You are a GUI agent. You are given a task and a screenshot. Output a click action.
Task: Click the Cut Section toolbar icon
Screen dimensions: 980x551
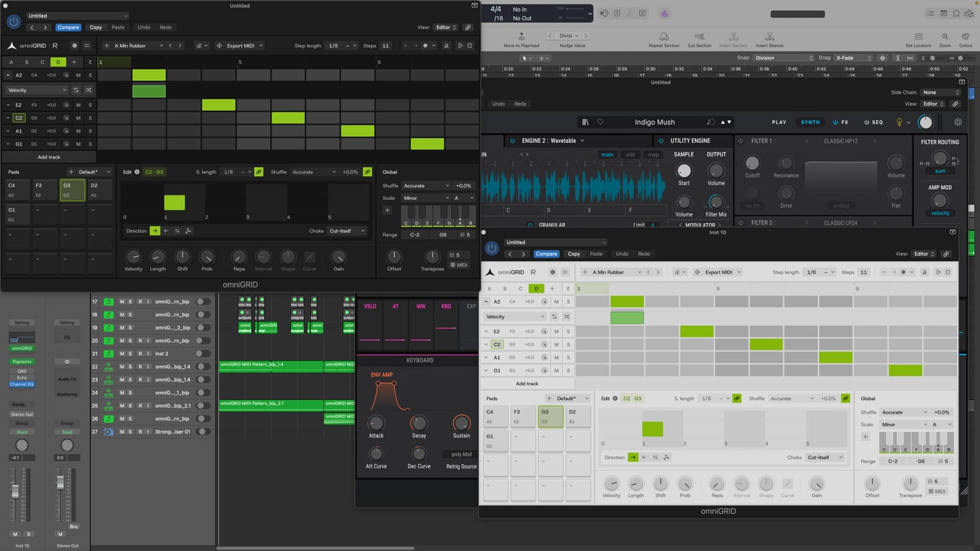[x=699, y=37]
